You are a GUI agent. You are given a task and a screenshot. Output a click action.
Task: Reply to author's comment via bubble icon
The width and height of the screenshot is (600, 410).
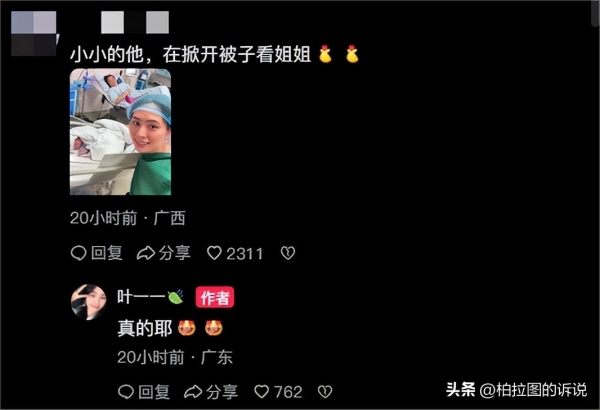click(x=126, y=392)
